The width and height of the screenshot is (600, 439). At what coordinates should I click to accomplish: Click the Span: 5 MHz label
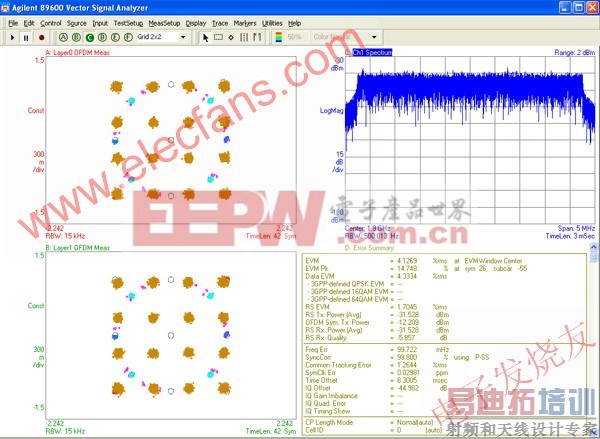tap(576, 228)
